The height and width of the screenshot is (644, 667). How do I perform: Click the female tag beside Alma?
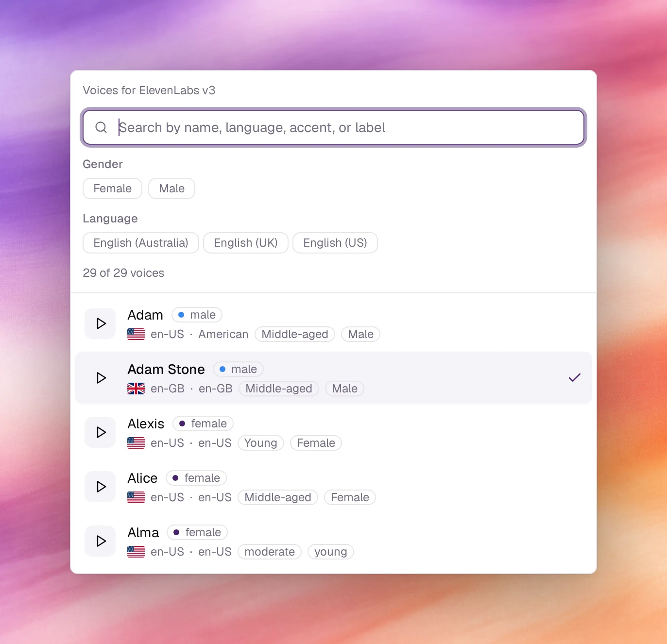[x=197, y=532]
